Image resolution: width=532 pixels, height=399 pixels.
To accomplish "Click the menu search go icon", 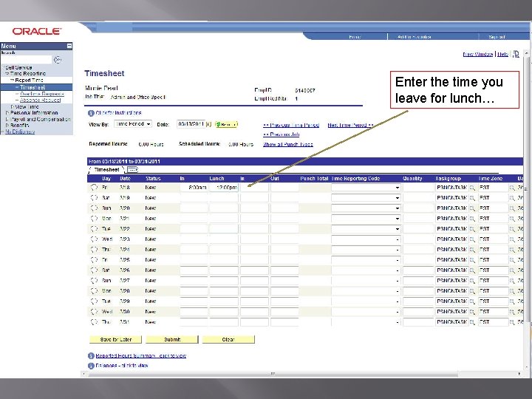I will tap(58, 60).
